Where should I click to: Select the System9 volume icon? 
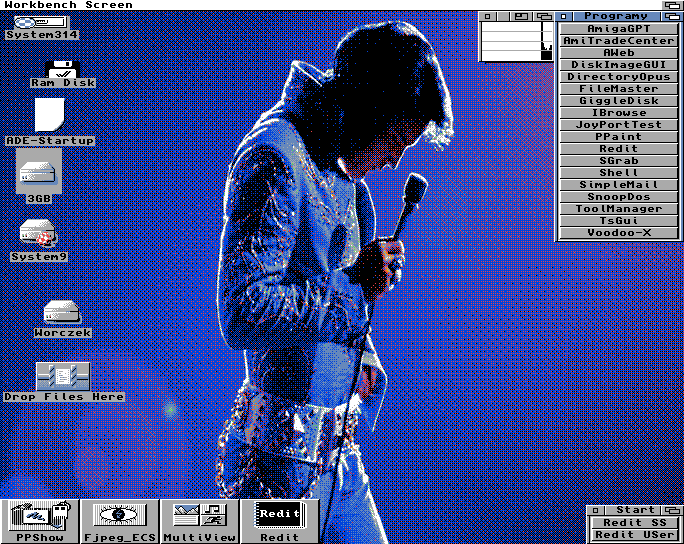point(39,233)
